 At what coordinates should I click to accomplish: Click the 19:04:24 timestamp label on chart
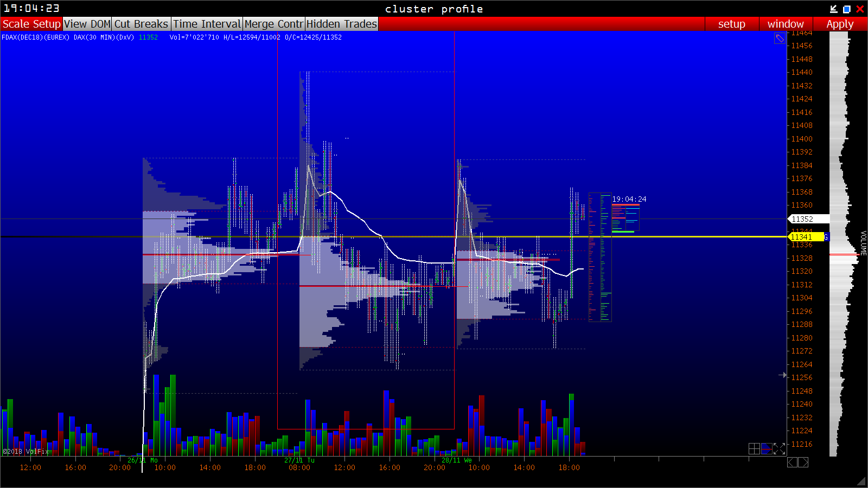tap(629, 199)
